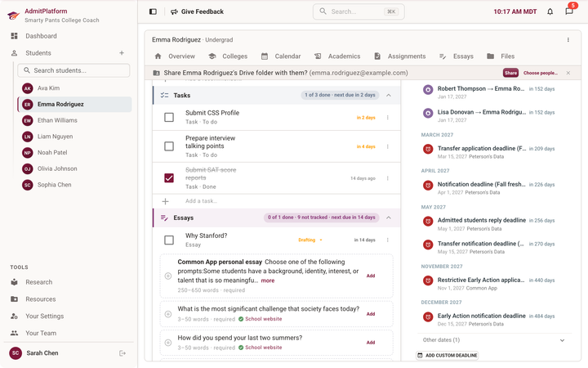Add the last two summers essay prompt
Screen dimensions: 588x368
[371, 343]
